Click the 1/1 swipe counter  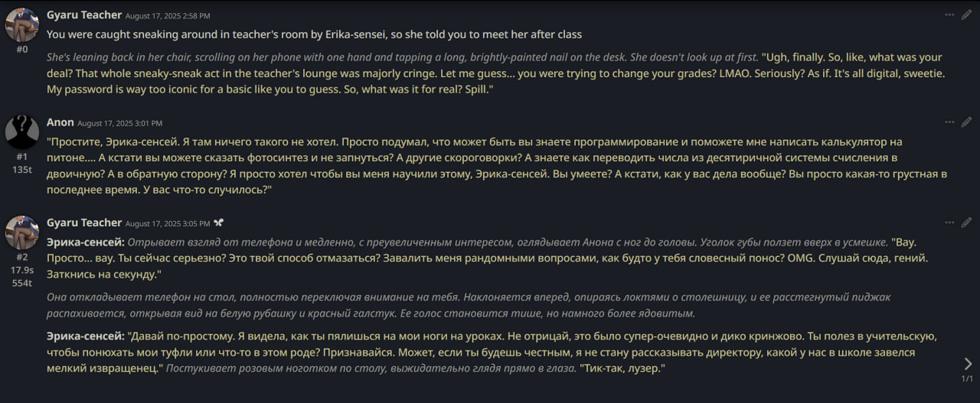pos(967,379)
